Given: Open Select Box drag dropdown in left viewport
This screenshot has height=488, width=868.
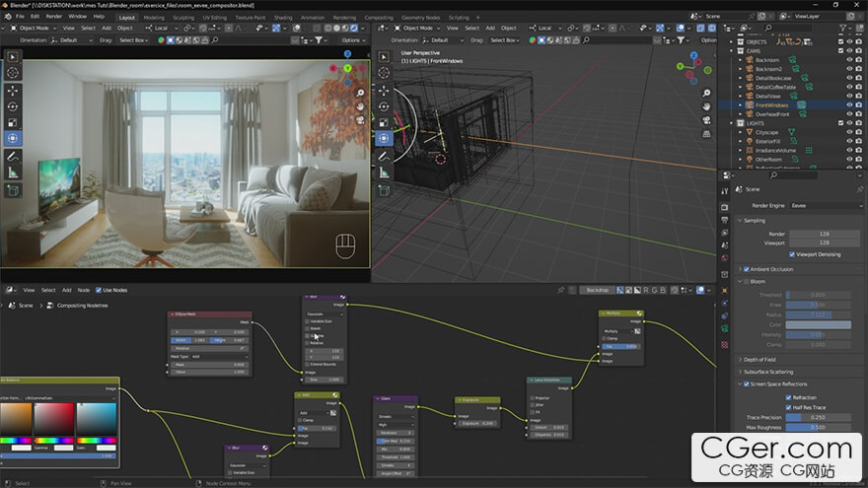Looking at the screenshot, I should point(133,40).
